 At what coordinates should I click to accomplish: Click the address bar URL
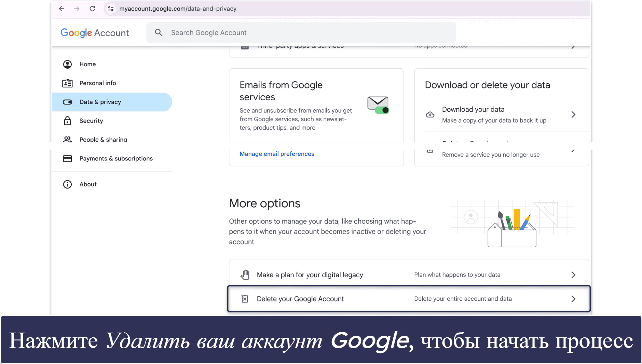click(178, 9)
